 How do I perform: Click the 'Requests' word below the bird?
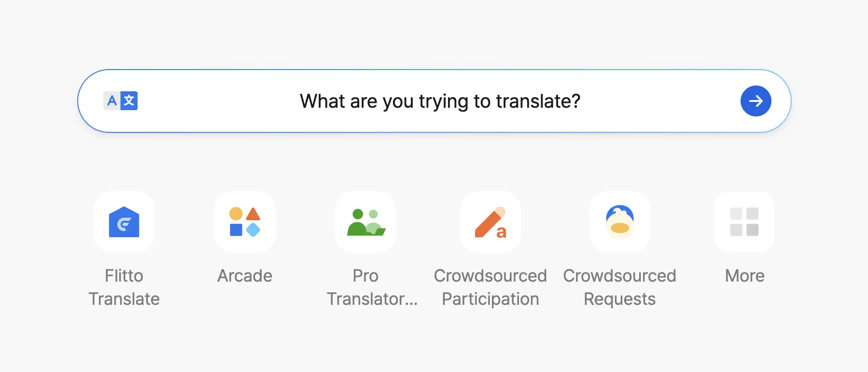point(620,299)
